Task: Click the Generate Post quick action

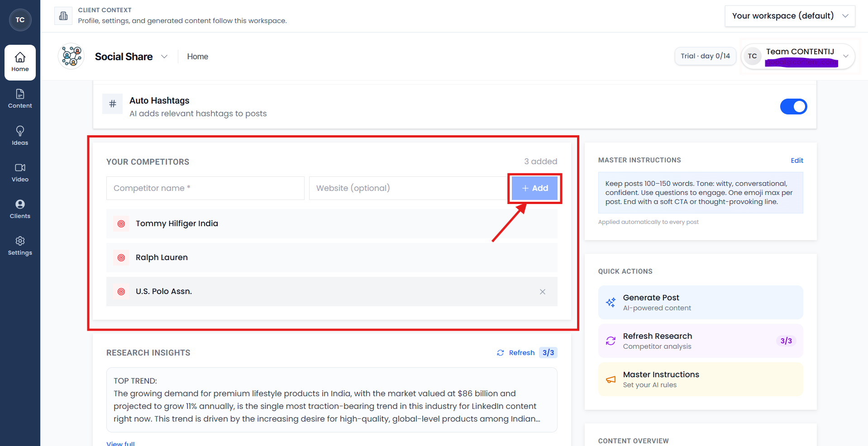Action: 701,302
